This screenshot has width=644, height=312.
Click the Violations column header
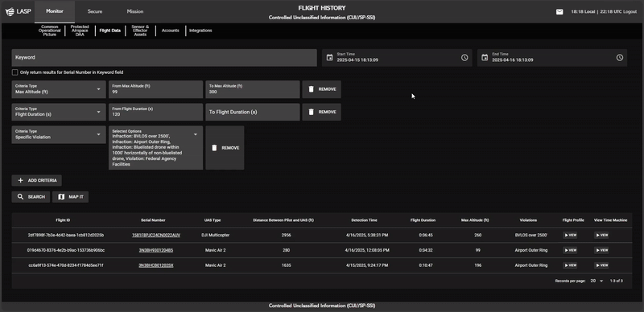(528, 220)
